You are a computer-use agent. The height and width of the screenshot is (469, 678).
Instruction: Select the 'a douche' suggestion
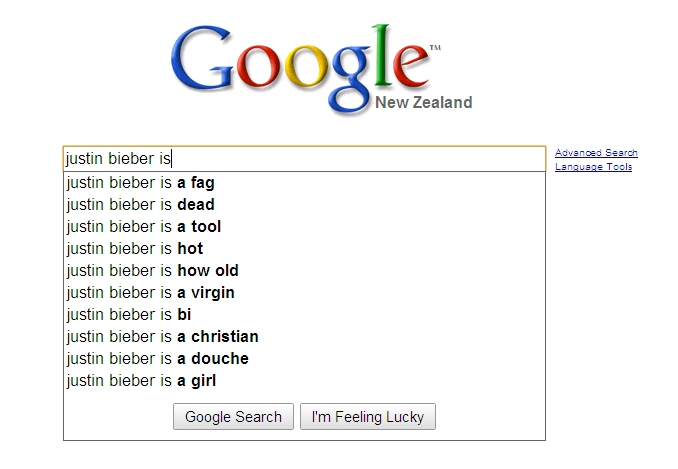(157, 359)
